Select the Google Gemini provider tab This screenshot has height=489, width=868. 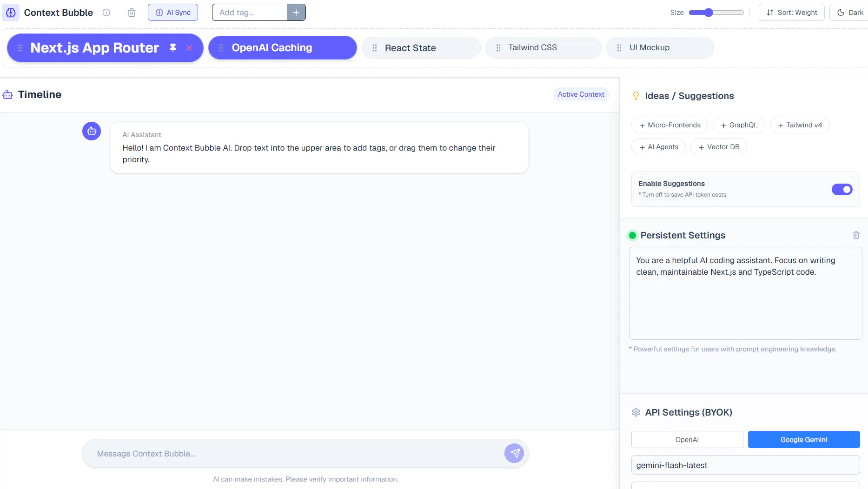tap(804, 440)
